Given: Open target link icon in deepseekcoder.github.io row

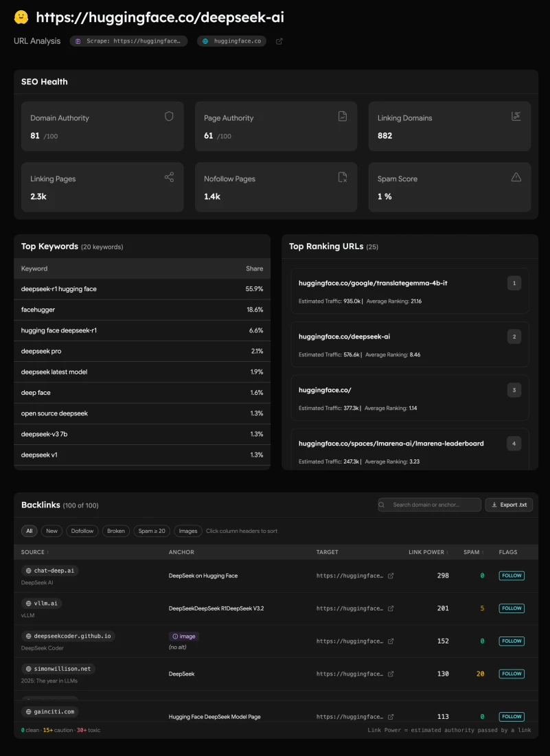Looking at the screenshot, I should pos(391,641).
